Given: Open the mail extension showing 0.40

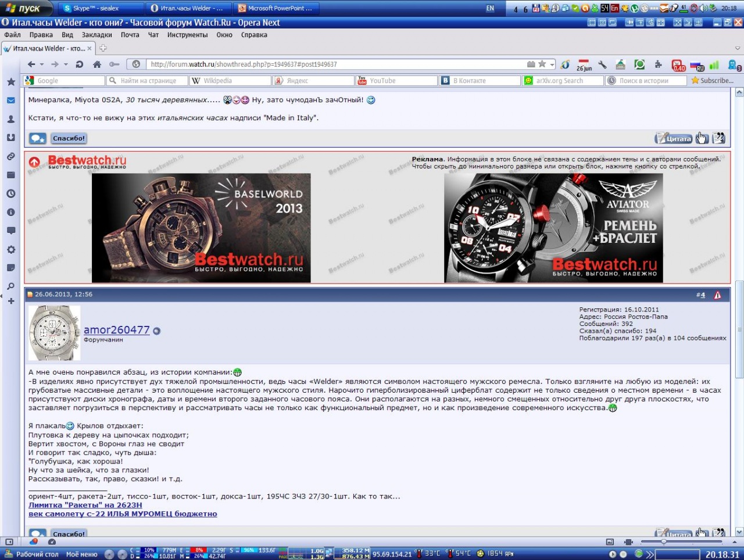Looking at the screenshot, I should click(678, 66).
